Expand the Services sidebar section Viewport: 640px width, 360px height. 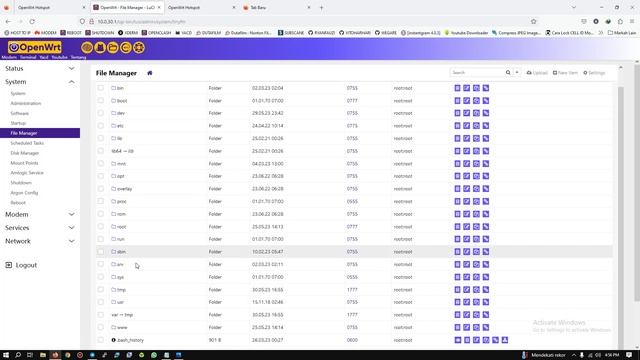[40, 228]
